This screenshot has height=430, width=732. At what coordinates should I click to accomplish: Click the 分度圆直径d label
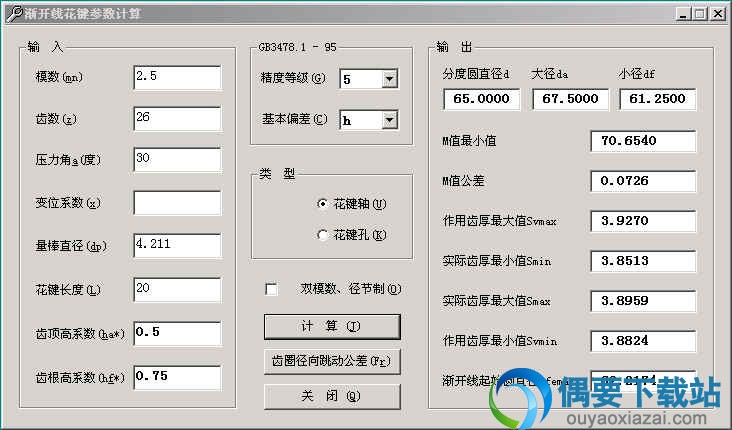[x=476, y=74]
